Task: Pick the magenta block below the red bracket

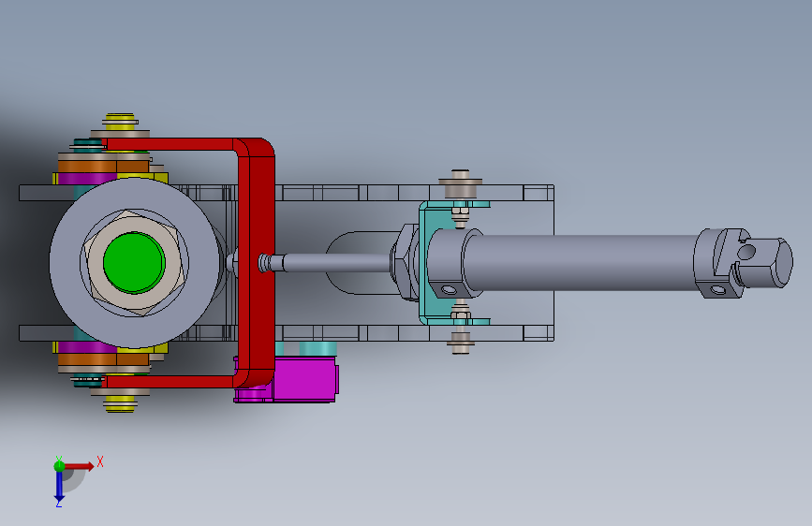Action: coord(305,381)
